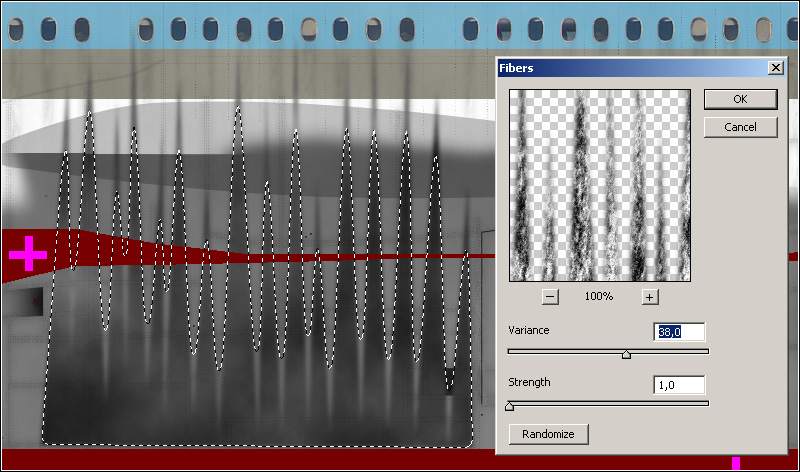Click the Strength value input field
This screenshot has height=472, width=800.
[x=679, y=385]
